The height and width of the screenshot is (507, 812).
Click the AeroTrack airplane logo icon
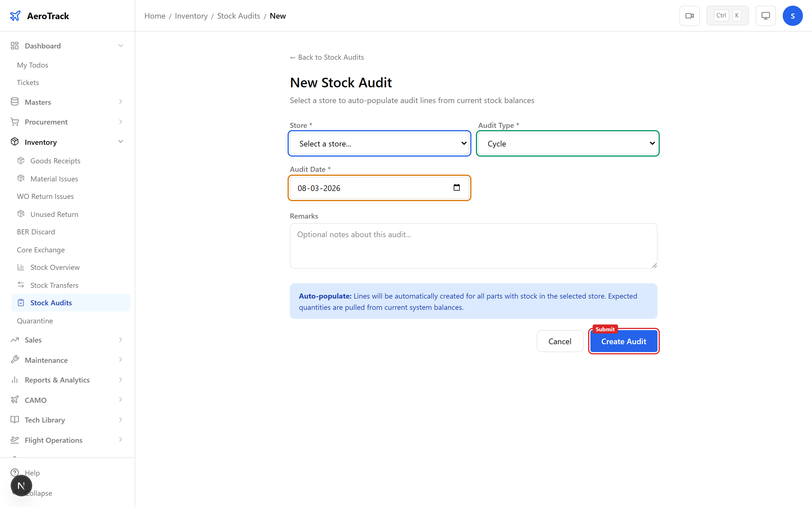pos(16,15)
